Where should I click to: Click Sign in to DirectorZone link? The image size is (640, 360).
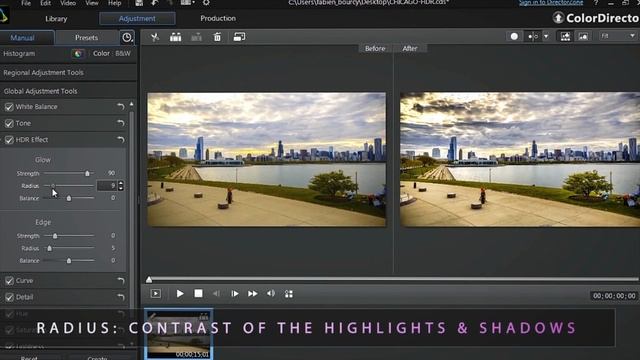[551, 2]
